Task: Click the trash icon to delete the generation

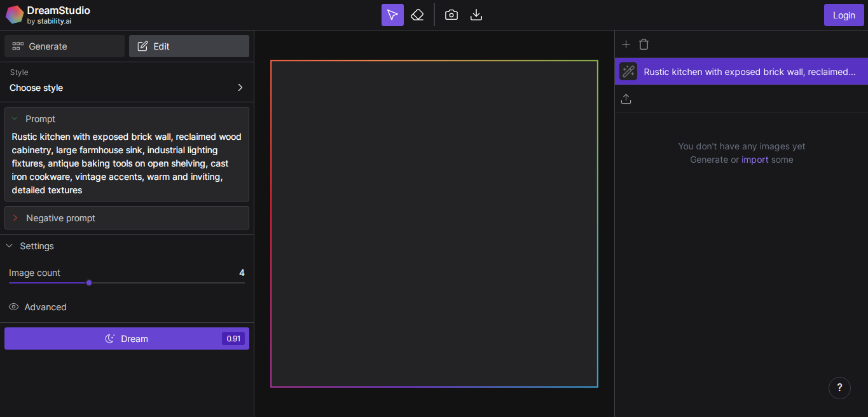Action: [644, 44]
